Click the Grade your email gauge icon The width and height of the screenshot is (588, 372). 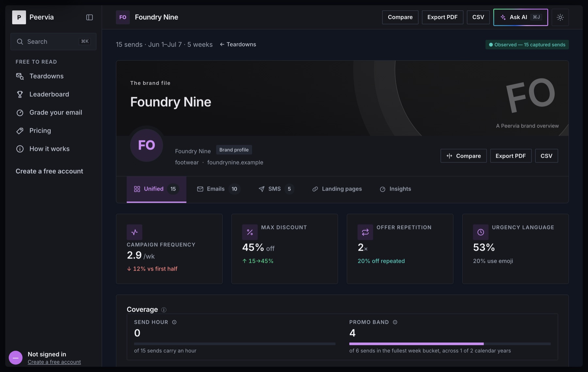point(20,112)
